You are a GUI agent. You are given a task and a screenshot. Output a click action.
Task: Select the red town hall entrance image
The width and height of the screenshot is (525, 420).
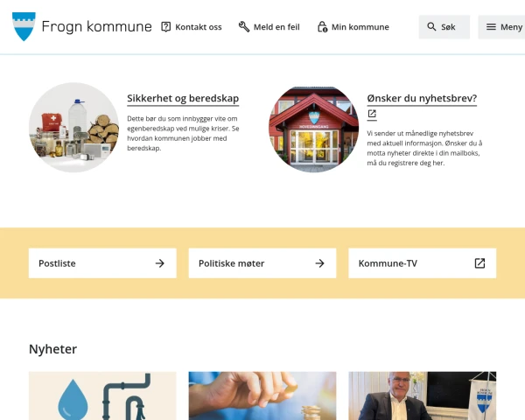click(x=314, y=129)
